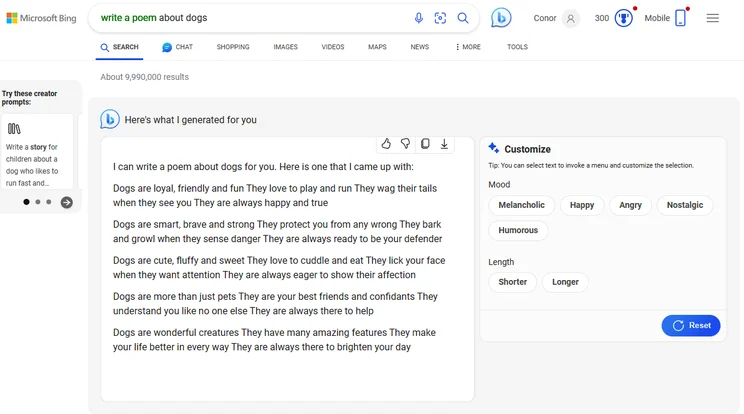Select the story for children prompt card

pos(37,151)
